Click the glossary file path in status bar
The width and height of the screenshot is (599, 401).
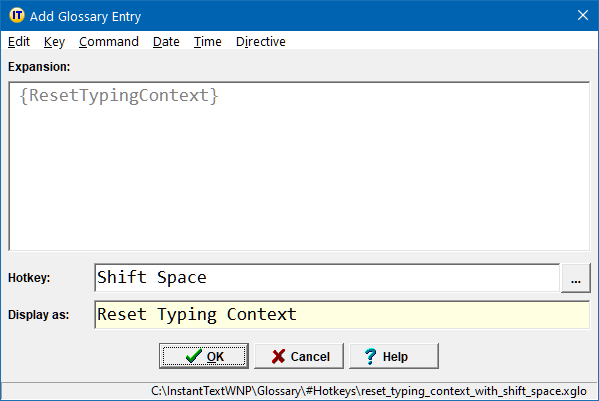tap(369, 391)
